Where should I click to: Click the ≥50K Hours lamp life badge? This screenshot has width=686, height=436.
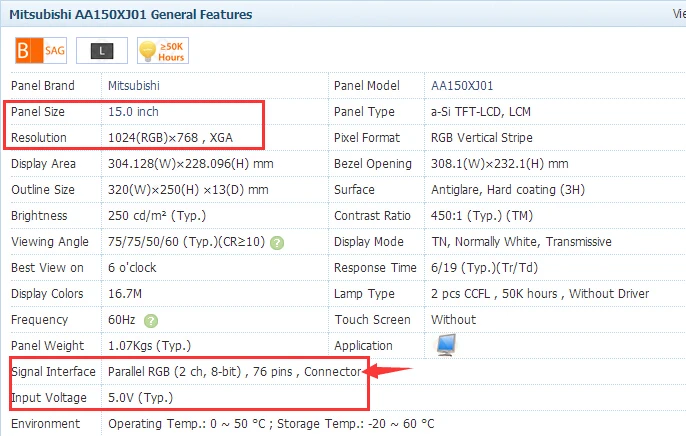(163, 51)
